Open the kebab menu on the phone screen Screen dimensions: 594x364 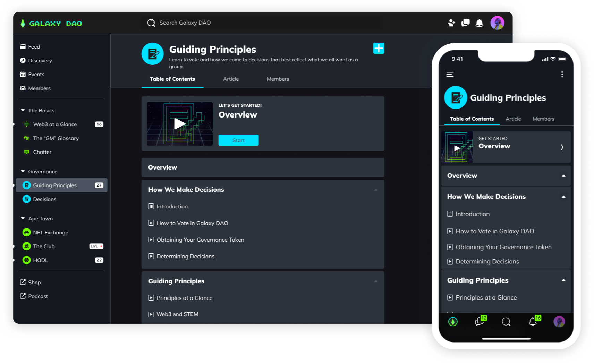(562, 75)
